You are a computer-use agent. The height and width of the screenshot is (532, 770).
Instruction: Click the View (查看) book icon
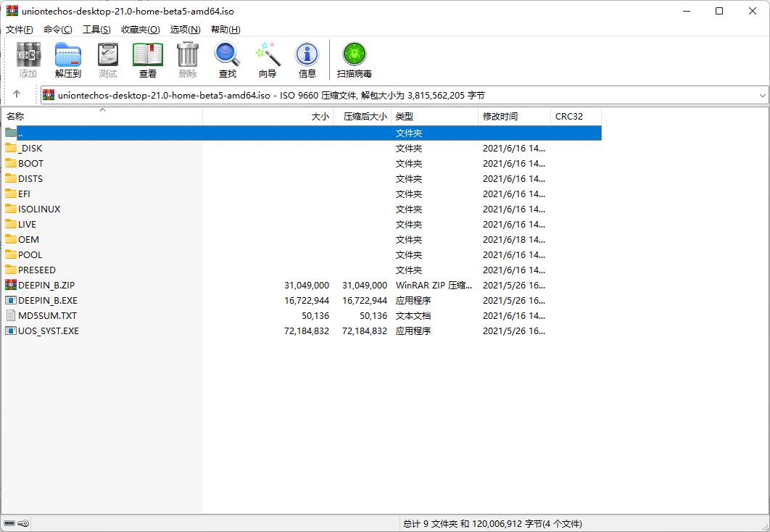(x=148, y=59)
